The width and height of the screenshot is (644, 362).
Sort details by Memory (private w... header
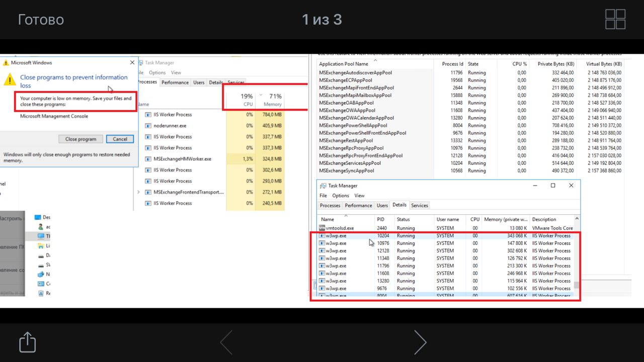tap(506, 219)
